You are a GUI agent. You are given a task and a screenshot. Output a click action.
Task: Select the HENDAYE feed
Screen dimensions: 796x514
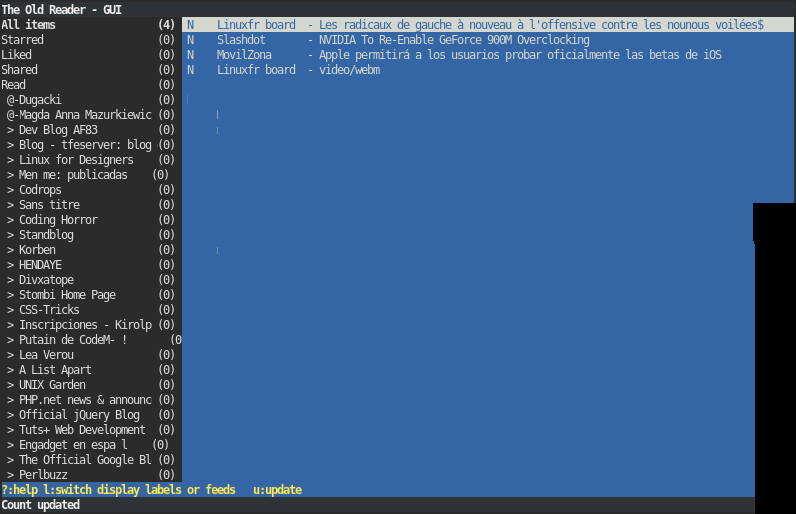pos(90,265)
